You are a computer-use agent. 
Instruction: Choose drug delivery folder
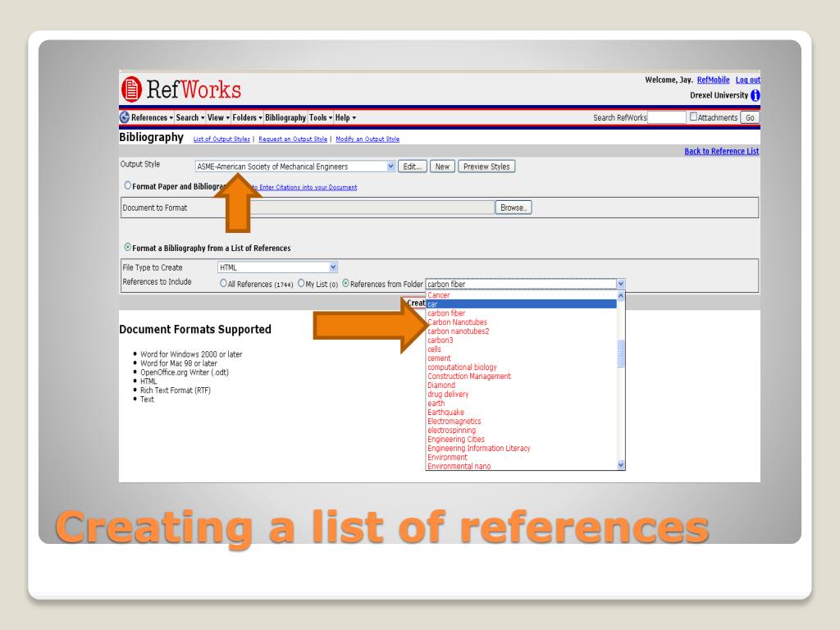pos(521,395)
